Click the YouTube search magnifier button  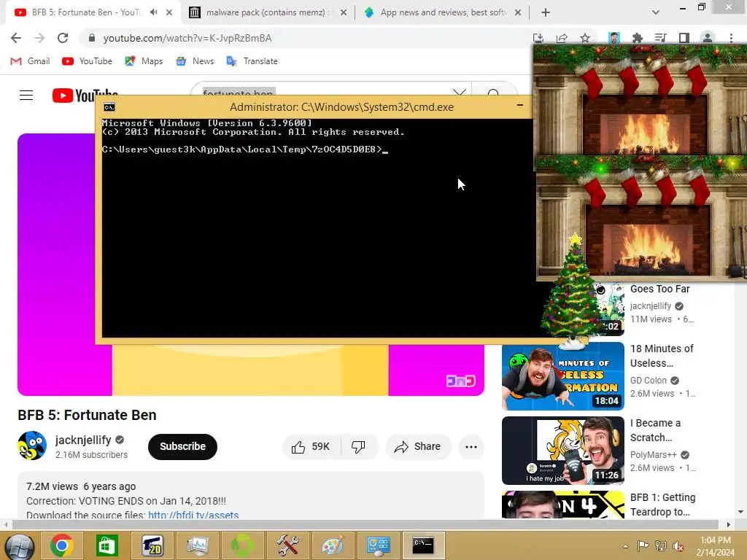[494, 90]
